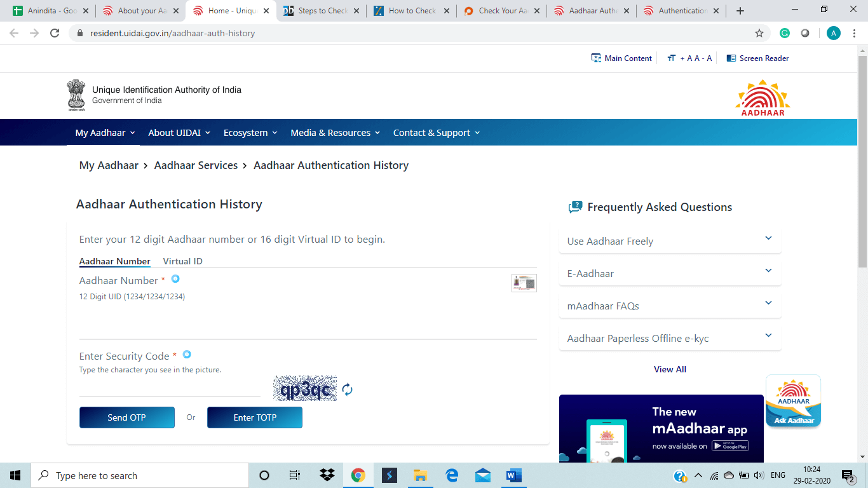Click the security code input field
Image resolution: width=868 pixels, height=488 pixels.
[170, 388]
